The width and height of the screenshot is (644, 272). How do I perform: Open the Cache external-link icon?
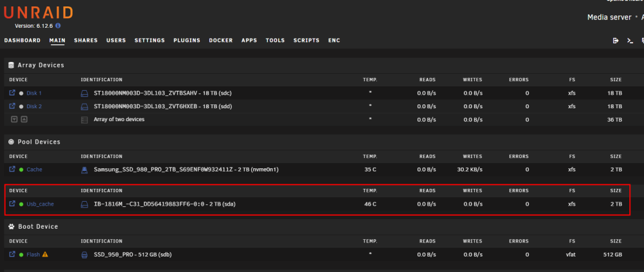point(12,169)
